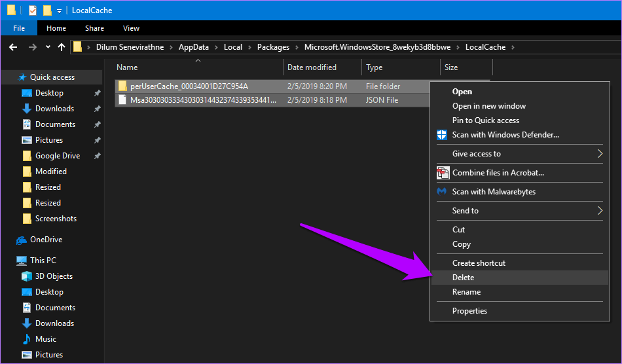Open the recent locations dropdown arrow
Image resolution: width=622 pixels, height=364 pixels.
tap(48, 46)
